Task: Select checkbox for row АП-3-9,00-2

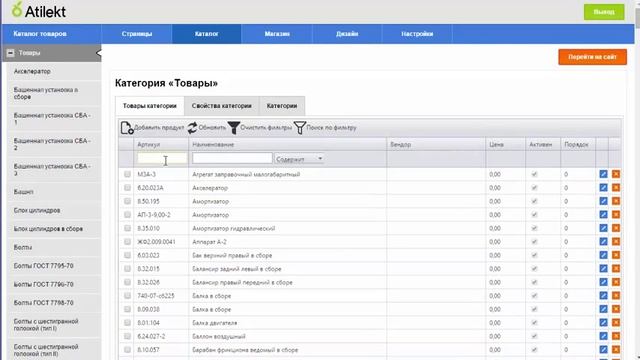Action: (127, 215)
